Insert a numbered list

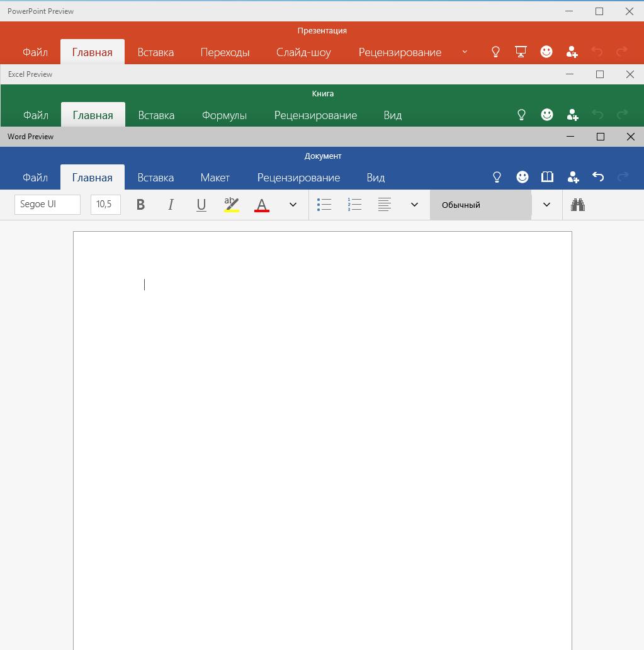(354, 205)
